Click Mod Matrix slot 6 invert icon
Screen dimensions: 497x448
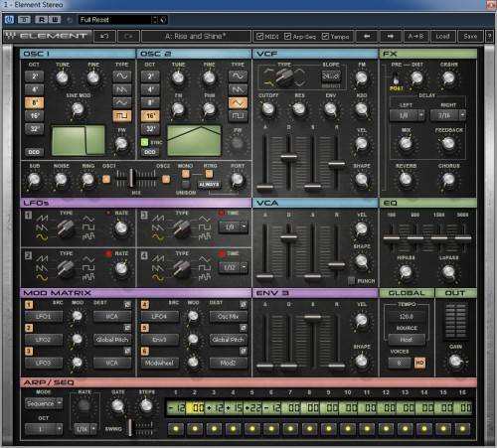[244, 351]
